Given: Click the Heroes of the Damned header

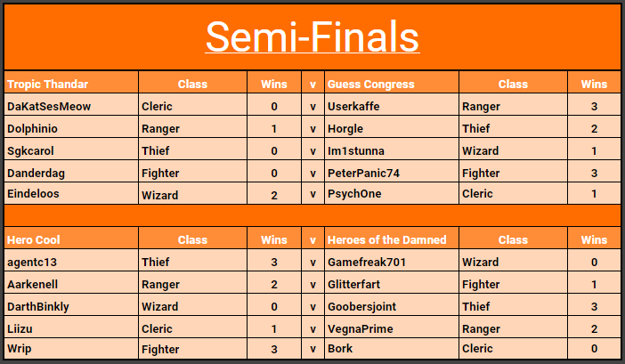Looking at the screenshot, I should coord(392,239).
